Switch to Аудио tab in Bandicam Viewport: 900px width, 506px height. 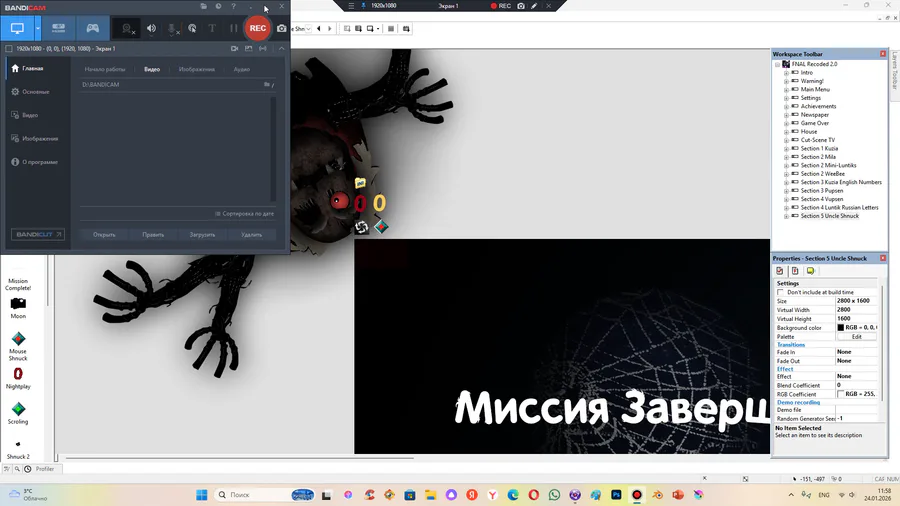coord(242,69)
